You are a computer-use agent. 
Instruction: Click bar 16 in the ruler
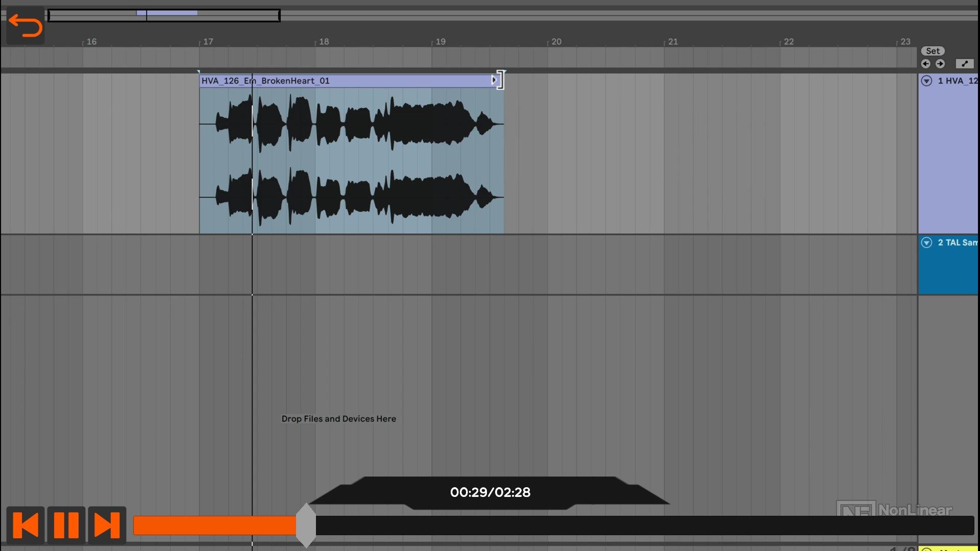(91, 42)
